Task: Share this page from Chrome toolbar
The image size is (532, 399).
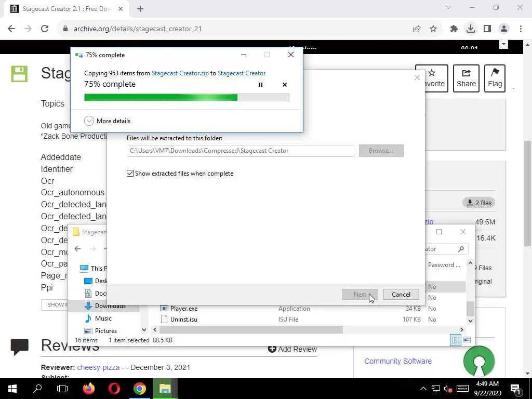Action: pyautogui.click(x=417, y=29)
